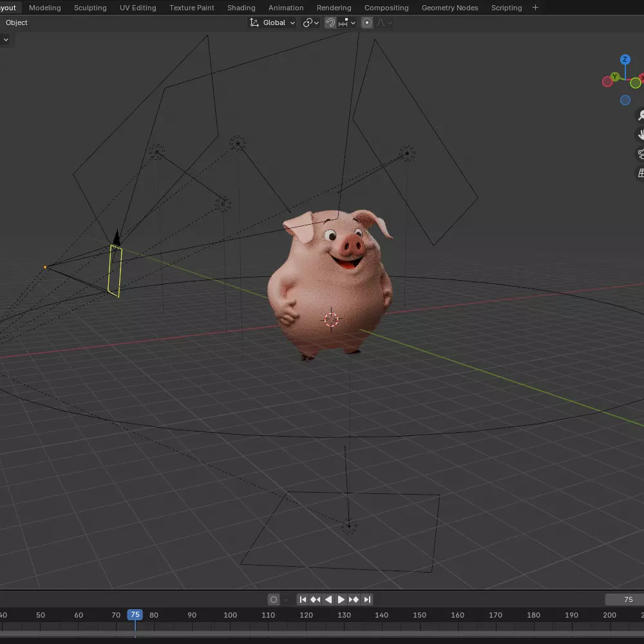Image resolution: width=644 pixels, height=644 pixels.
Task: Click frame 100 on the timeline ruler
Action: coord(230,615)
